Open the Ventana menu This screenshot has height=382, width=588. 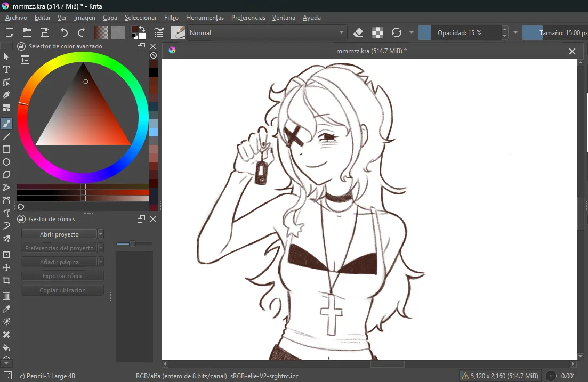point(284,17)
